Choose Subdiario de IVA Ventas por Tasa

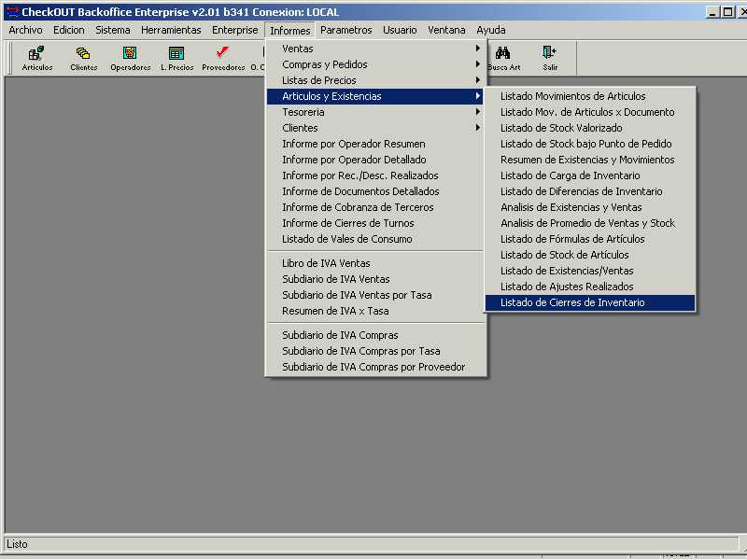tap(375, 295)
